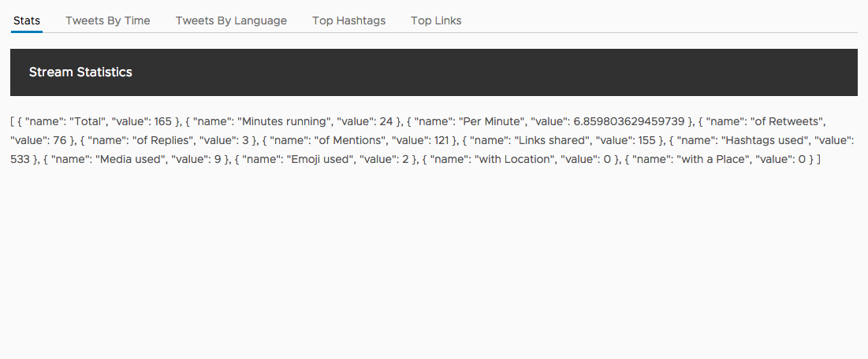Show the Top Links tab

(x=436, y=20)
